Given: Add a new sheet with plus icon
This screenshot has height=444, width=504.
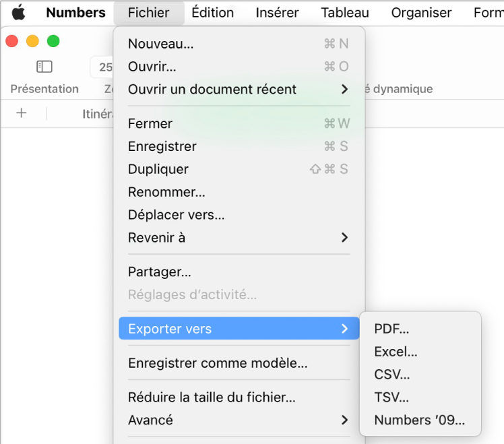Looking at the screenshot, I should pos(22,113).
